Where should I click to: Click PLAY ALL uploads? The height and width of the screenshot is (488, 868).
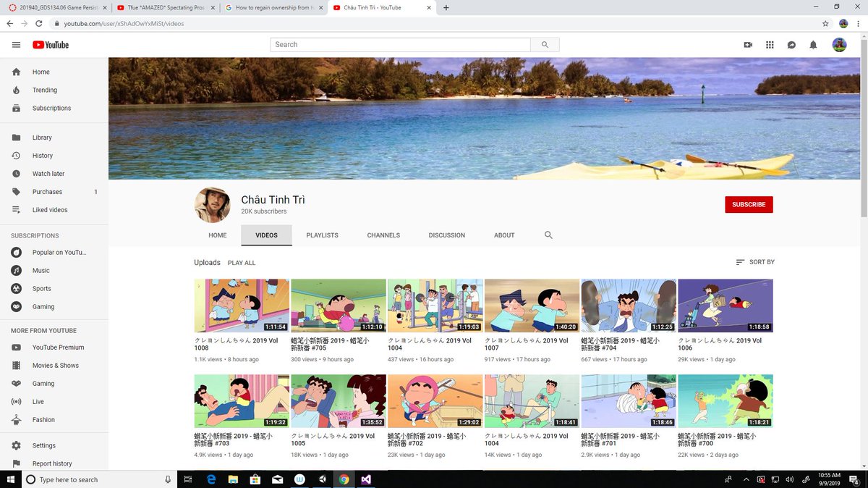[242, 263]
